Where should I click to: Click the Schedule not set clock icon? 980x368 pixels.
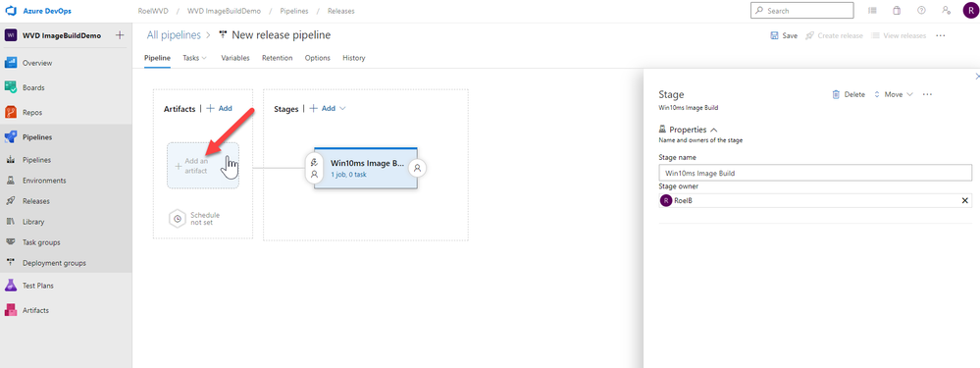[x=178, y=219]
